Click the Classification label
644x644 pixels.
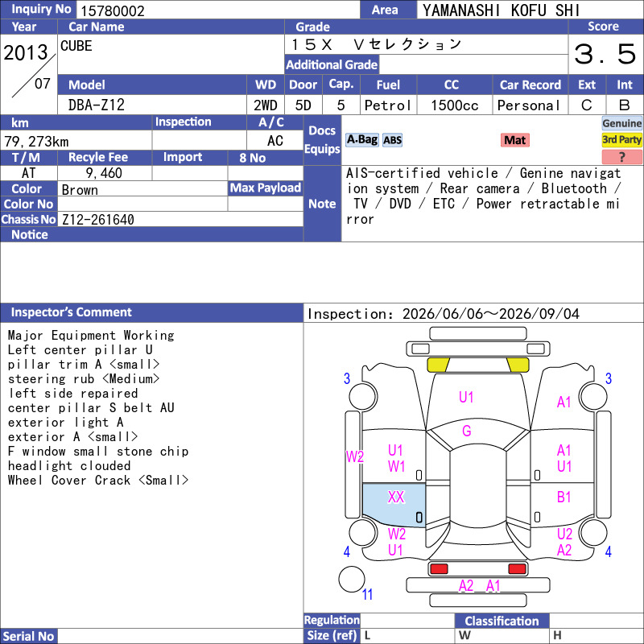(x=502, y=621)
